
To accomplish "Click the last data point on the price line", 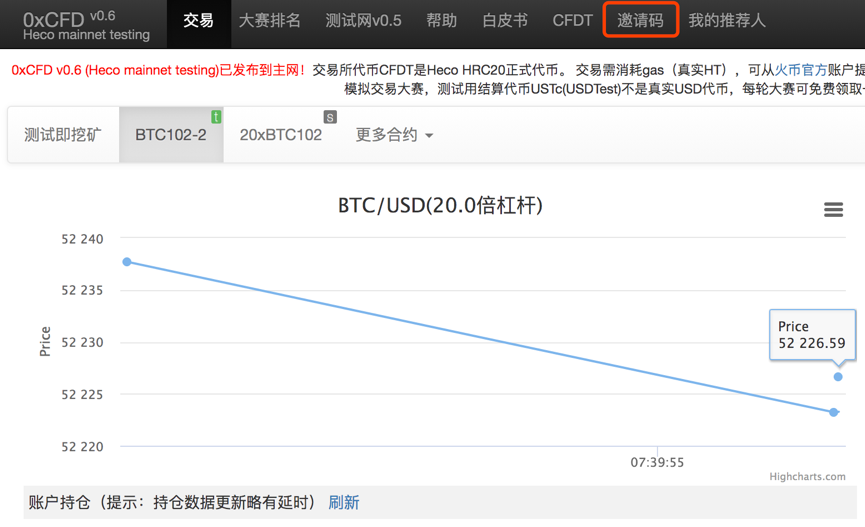I will point(834,412).
